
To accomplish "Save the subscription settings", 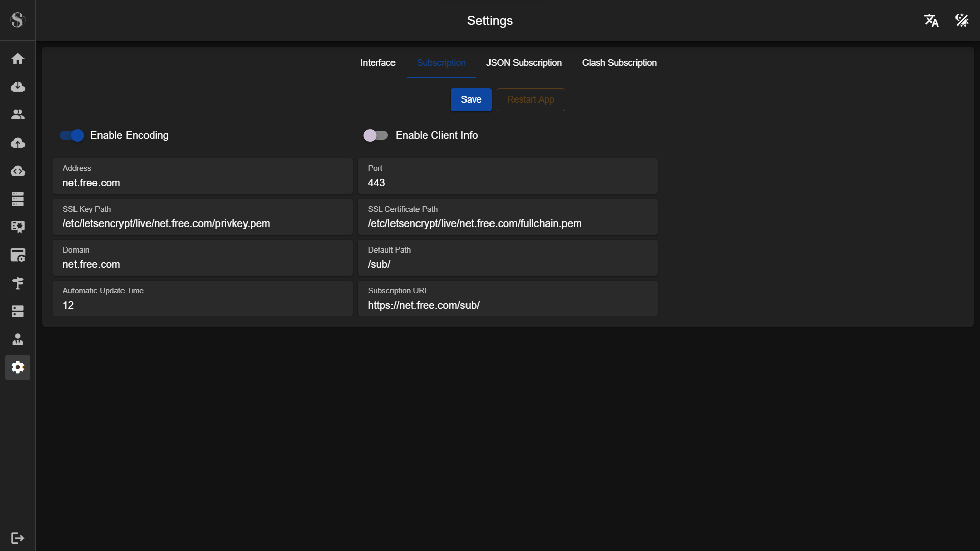I will click(471, 99).
